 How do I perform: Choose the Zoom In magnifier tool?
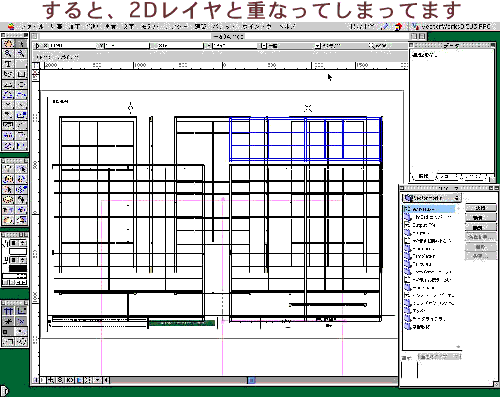8,54
